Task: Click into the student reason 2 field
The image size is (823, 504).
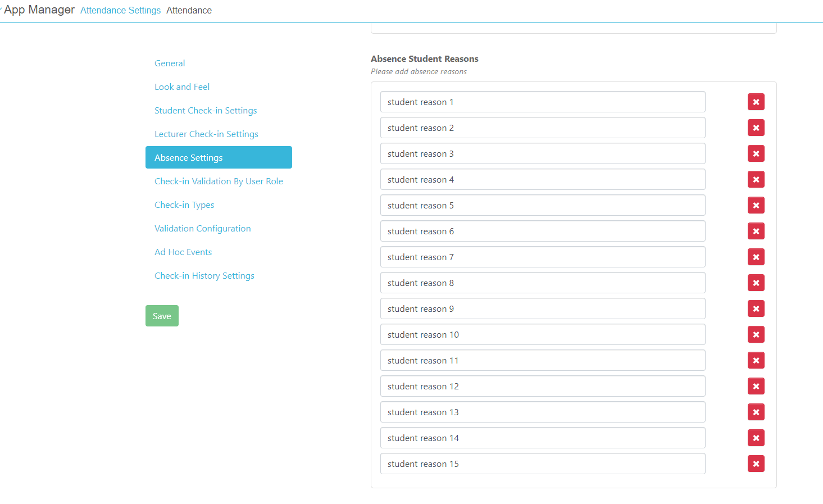Action: pos(542,128)
